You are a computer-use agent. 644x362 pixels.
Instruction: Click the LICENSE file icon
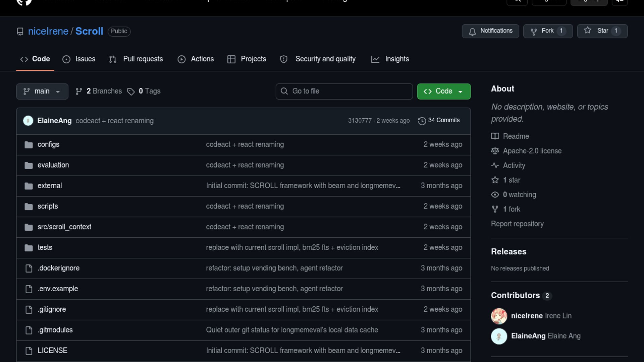tap(29, 351)
